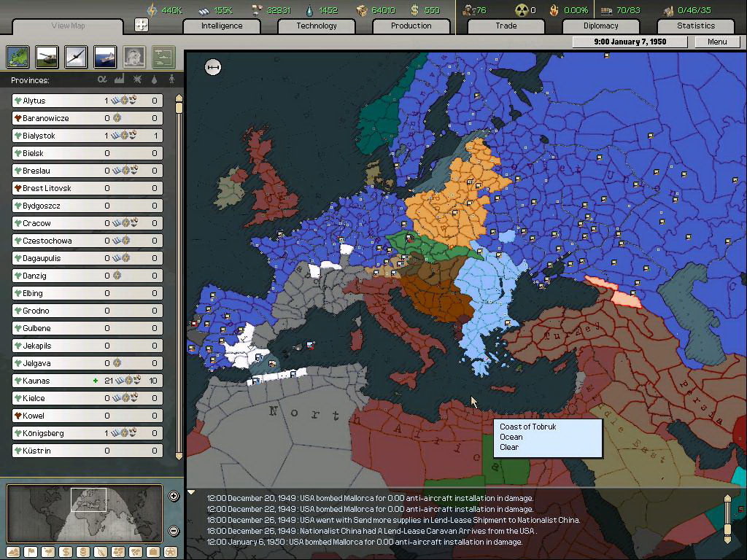Select the Königsberg province row
The image size is (747, 560).
coord(88,433)
